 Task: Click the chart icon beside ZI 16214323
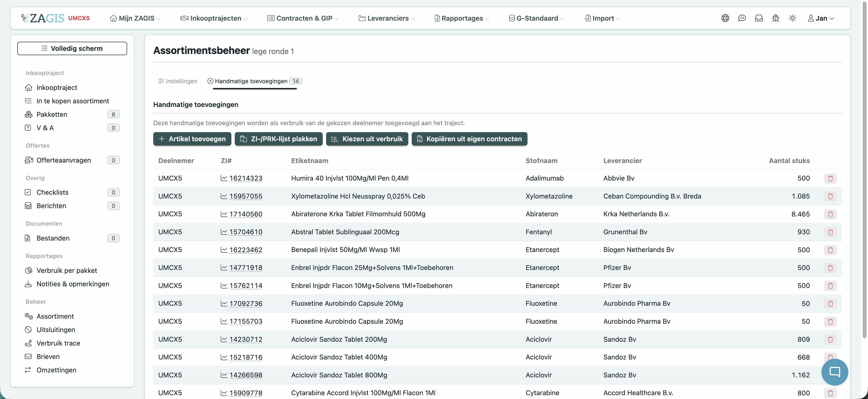click(x=224, y=178)
